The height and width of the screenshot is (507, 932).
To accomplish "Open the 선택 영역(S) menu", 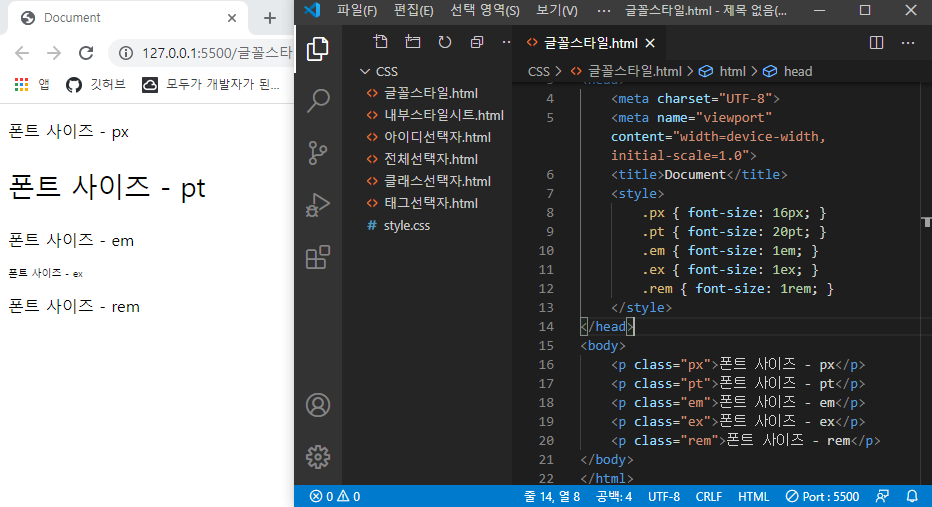I will (x=484, y=10).
